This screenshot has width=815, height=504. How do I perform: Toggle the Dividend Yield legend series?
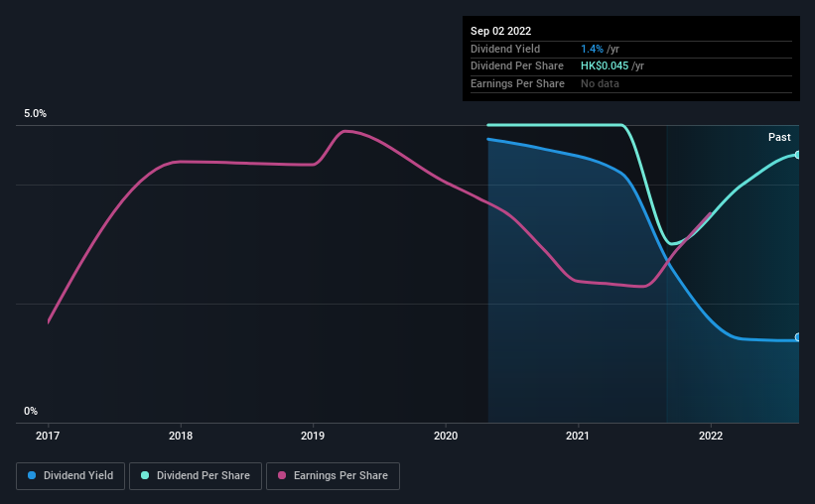pyautogui.click(x=69, y=476)
